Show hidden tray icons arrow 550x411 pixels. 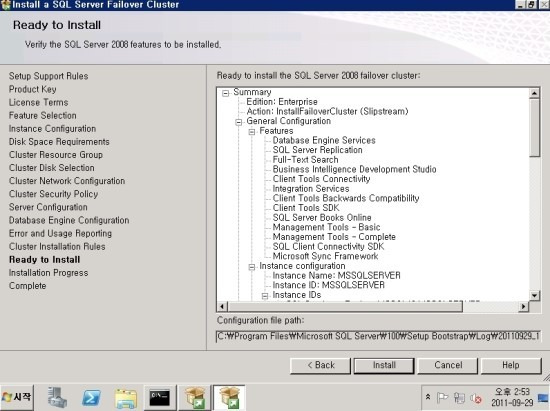[x=428, y=397]
